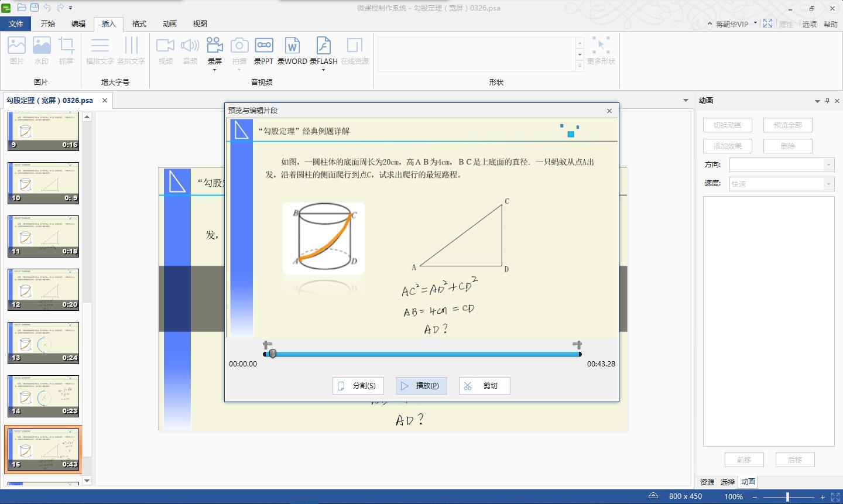Click the zoom slider in status bar

[787, 496]
